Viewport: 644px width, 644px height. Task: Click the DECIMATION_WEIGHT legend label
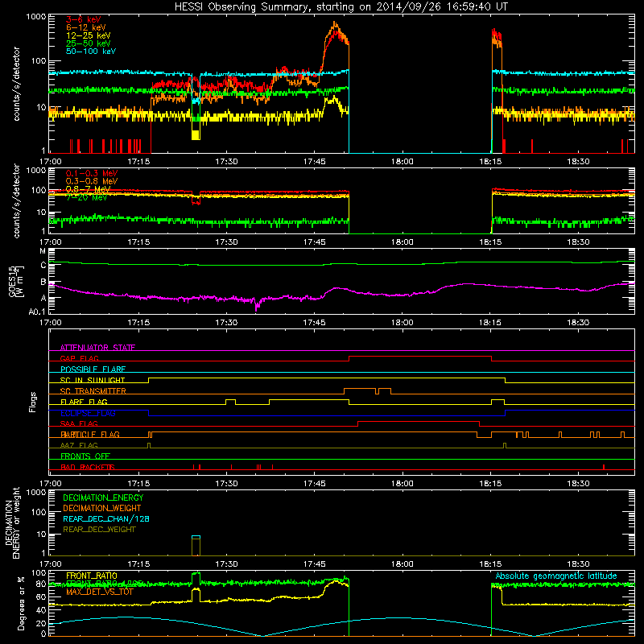(x=102, y=508)
